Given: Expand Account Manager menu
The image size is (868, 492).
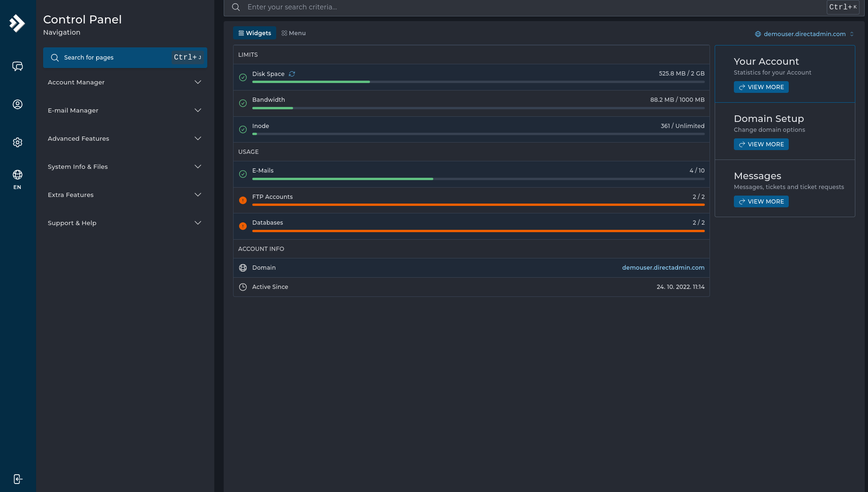Looking at the screenshot, I should [125, 82].
